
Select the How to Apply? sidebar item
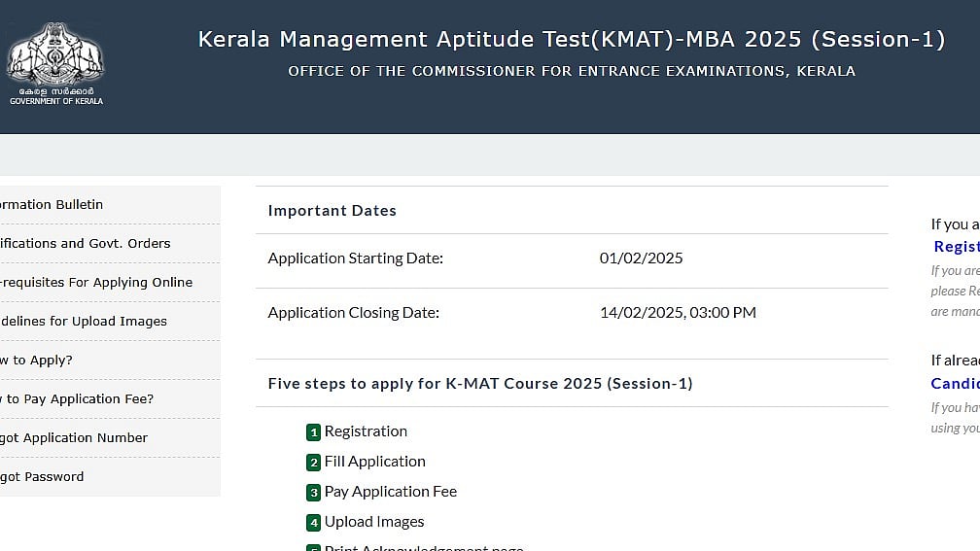36,361
